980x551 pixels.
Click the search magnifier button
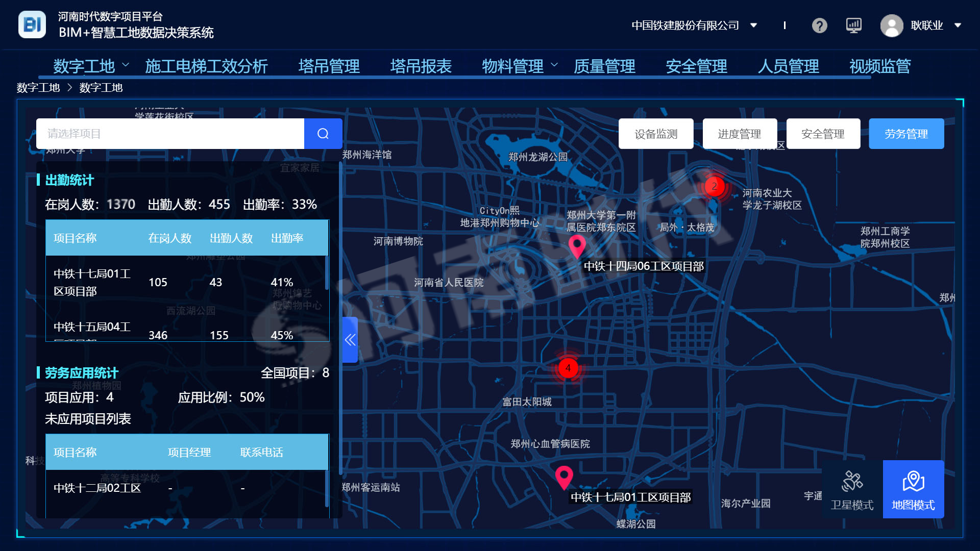click(x=323, y=134)
